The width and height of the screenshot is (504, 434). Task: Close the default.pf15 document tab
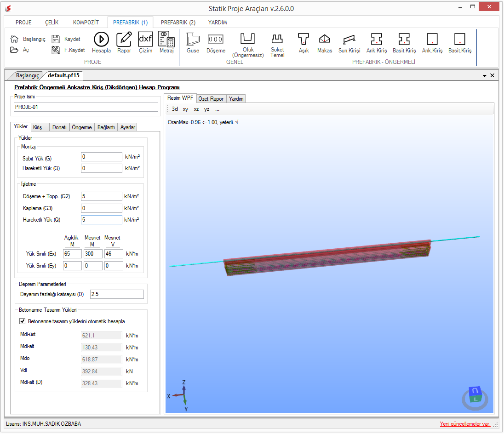coord(492,75)
